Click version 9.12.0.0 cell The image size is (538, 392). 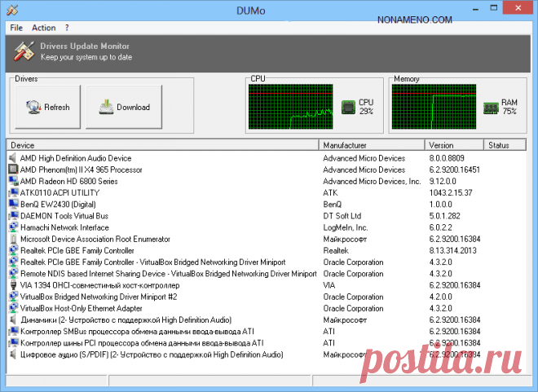443,181
